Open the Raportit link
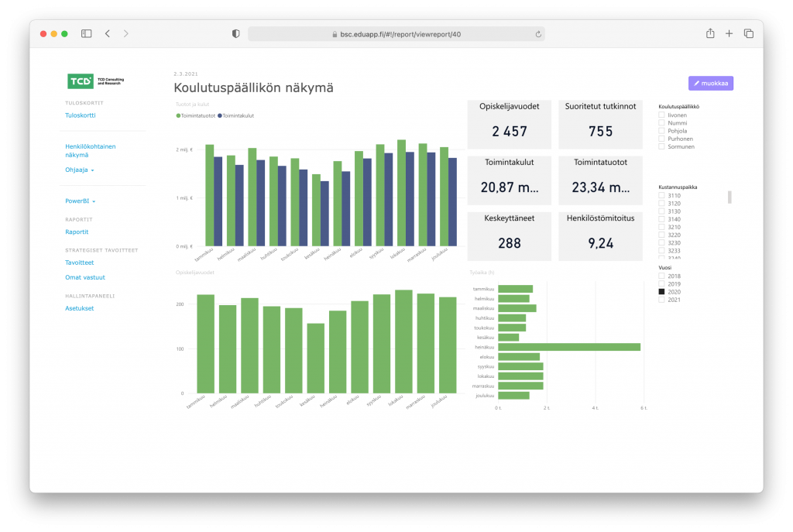The width and height of the screenshot is (793, 532). pyautogui.click(x=77, y=232)
